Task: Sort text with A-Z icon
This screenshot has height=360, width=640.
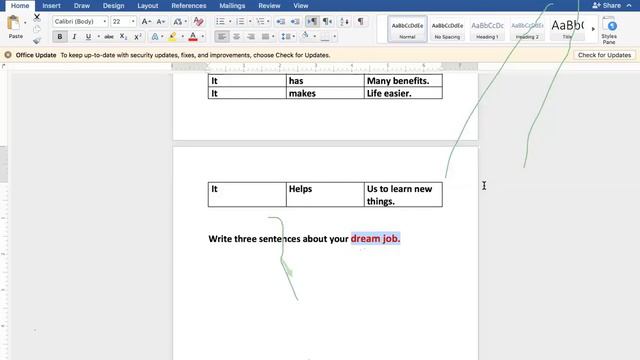Action: [x=344, y=22]
